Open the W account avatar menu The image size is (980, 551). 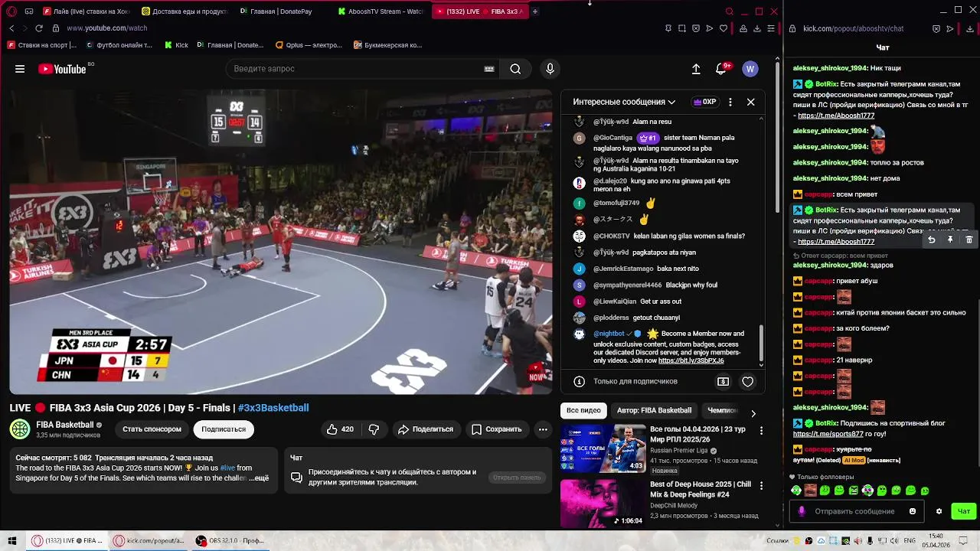(750, 69)
